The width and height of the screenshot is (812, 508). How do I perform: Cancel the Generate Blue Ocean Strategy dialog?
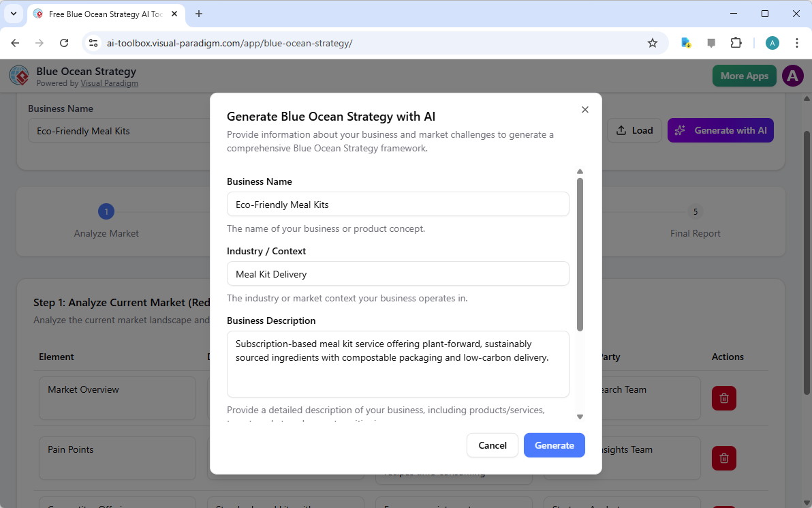[492, 445]
